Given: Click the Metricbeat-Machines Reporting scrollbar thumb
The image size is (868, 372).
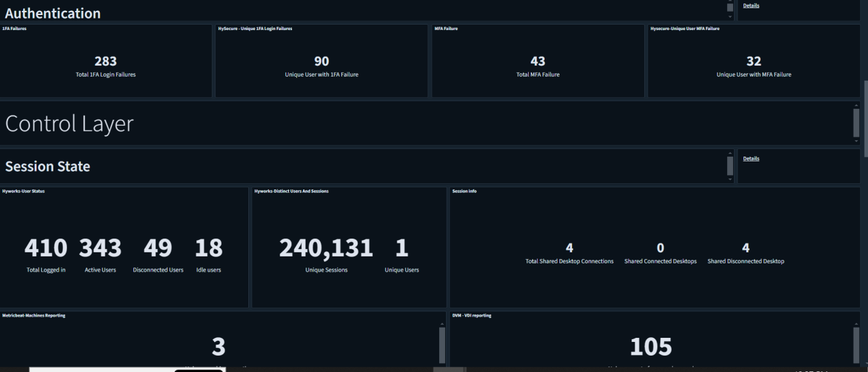Looking at the screenshot, I should point(442,345).
